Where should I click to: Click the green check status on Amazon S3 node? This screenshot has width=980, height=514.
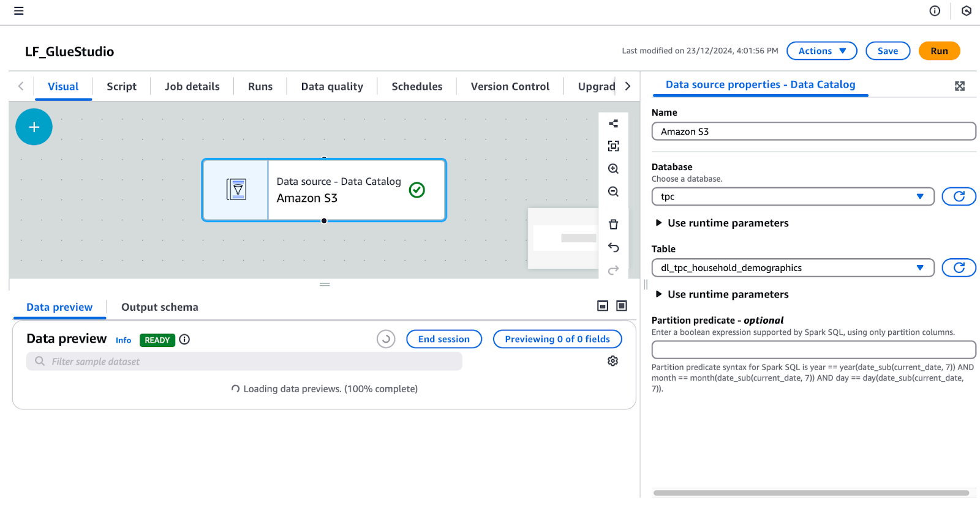tap(417, 190)
